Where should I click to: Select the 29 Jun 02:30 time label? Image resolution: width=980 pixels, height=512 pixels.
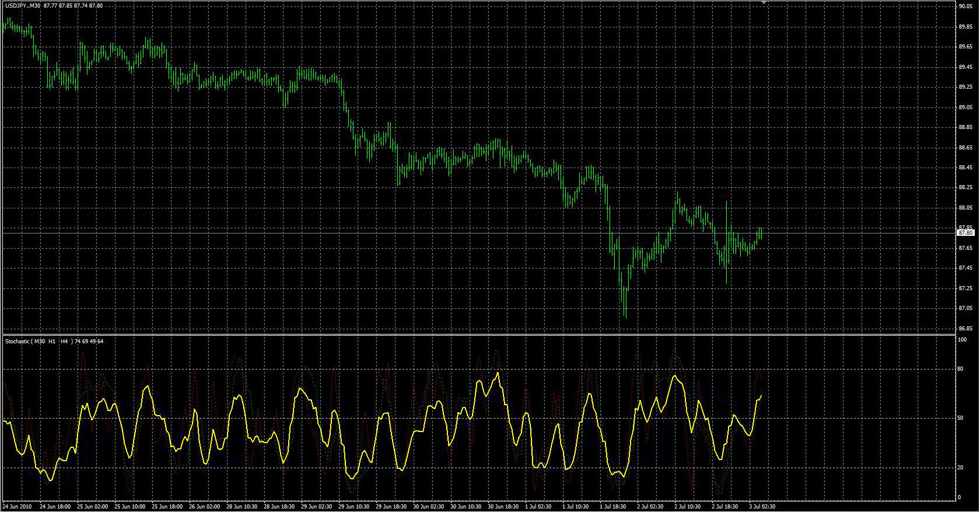tap(316, 507)
